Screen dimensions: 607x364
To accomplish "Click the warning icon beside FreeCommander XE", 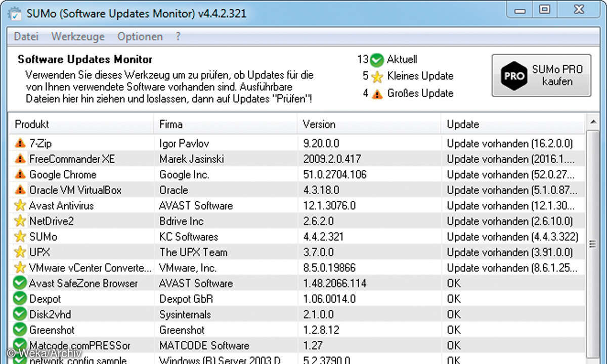I will click(20, 159).
